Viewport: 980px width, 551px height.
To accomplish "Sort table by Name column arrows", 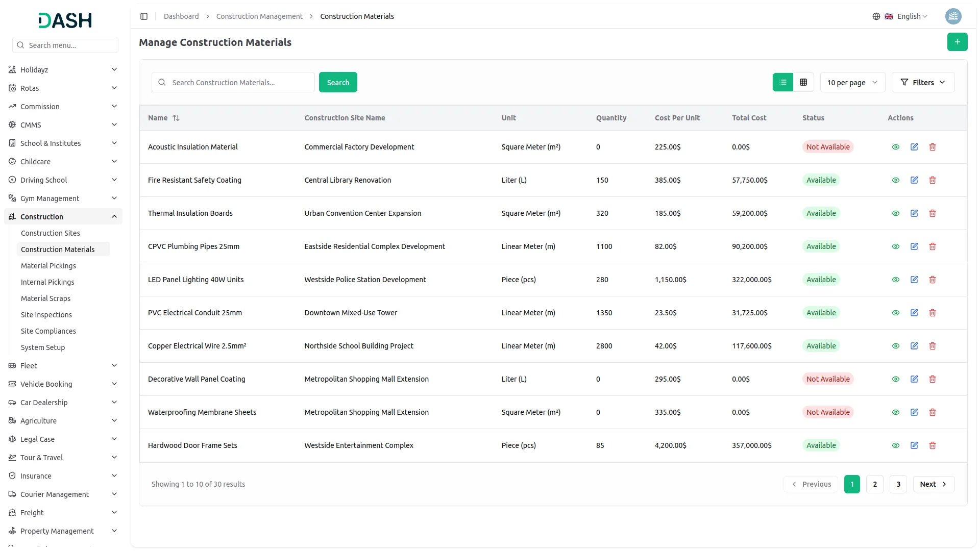I will tap(176, 118).
